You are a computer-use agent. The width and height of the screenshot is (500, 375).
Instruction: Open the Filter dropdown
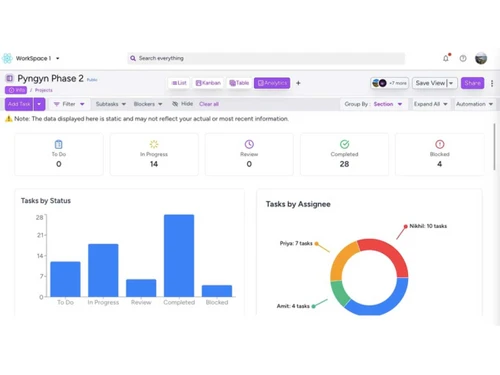click(x=69, y=104)
